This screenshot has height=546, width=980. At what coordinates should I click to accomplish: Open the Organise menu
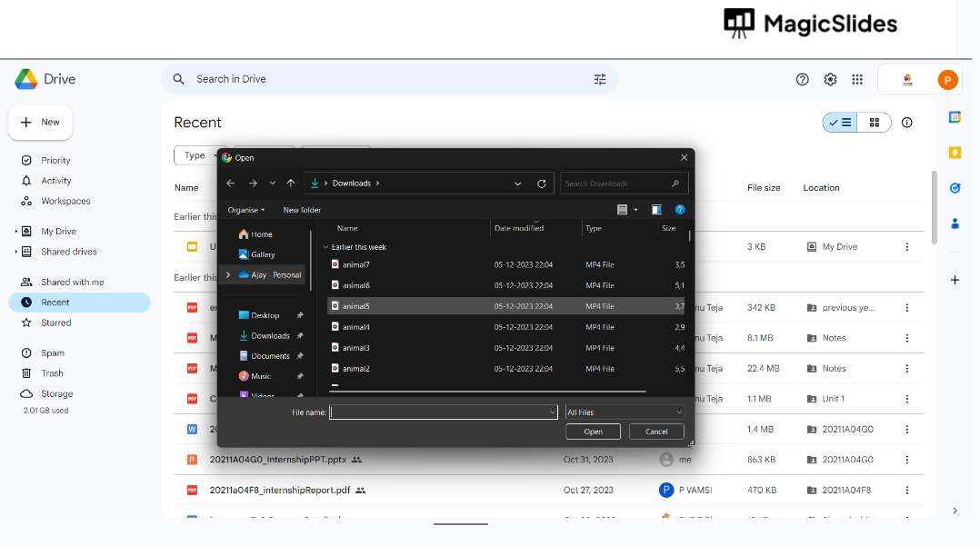point(245,210)
